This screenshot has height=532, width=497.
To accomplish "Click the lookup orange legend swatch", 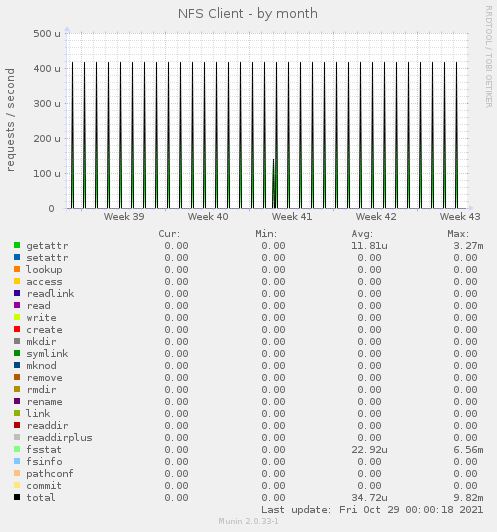I will (17, 269).
